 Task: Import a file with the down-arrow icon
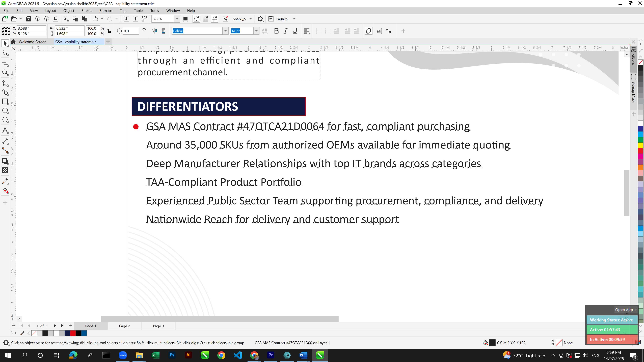point(126,19)
